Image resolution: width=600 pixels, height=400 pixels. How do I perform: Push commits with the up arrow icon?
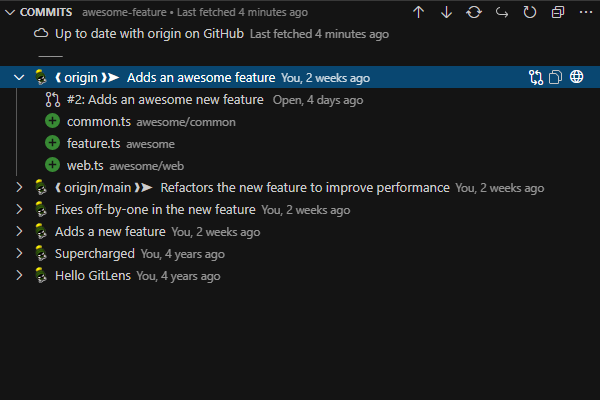click(x=418, y=12)
